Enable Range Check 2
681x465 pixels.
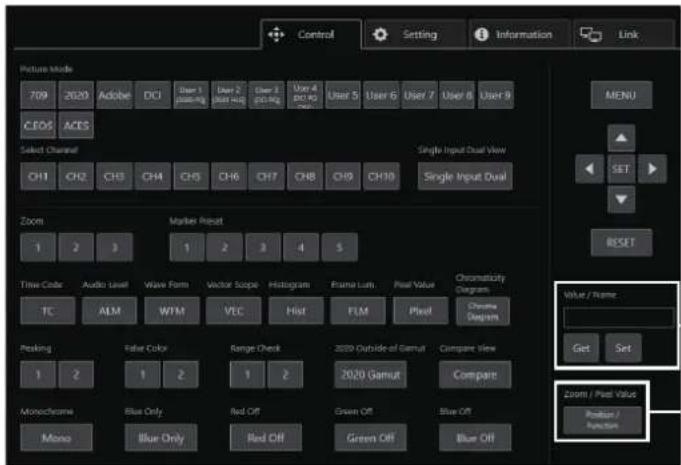[x=285, y=374]
